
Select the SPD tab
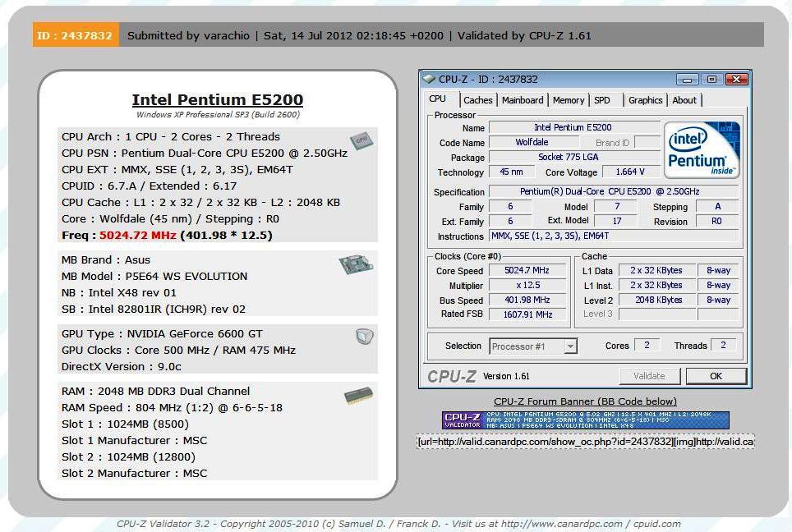tap(602, 100)
